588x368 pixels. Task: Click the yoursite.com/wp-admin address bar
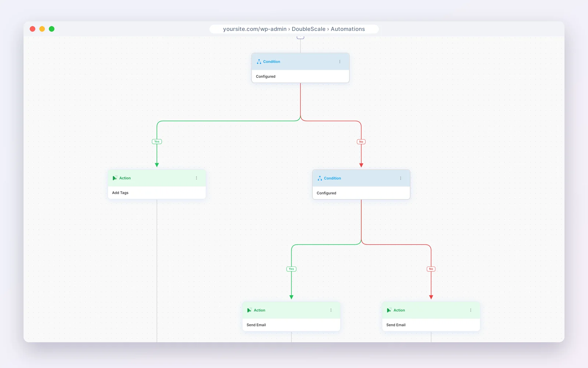point(294,29)
